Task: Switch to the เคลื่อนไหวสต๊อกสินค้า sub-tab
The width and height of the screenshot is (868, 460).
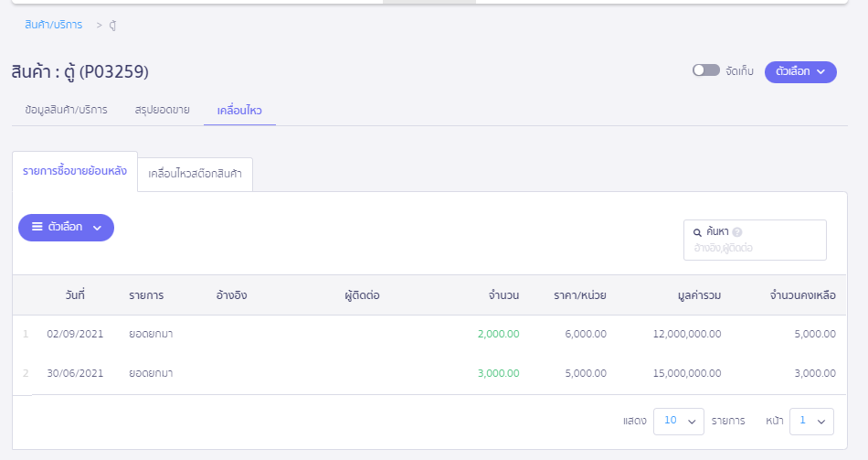Action: [x=195, y=174]
